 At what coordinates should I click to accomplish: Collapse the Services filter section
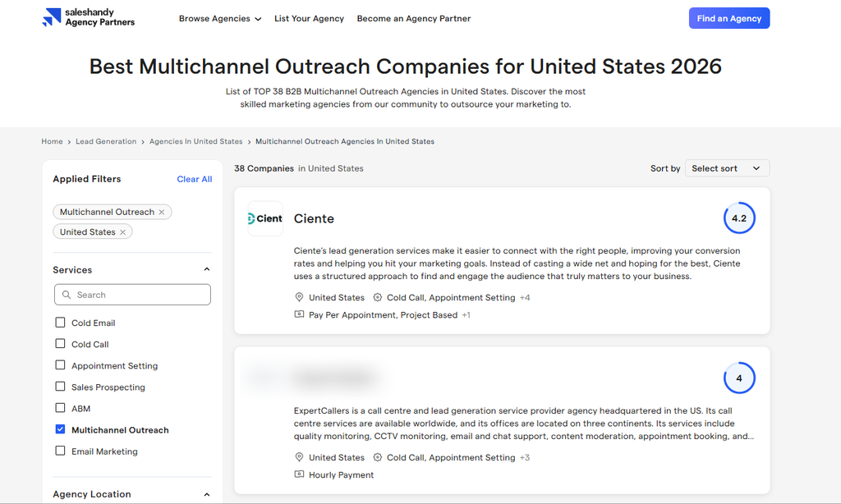click(x=206, y=270)
